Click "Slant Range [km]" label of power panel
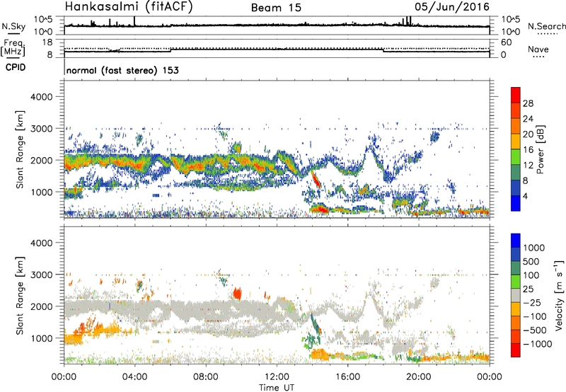Screen dimensions: 566x392 point(20,149)
